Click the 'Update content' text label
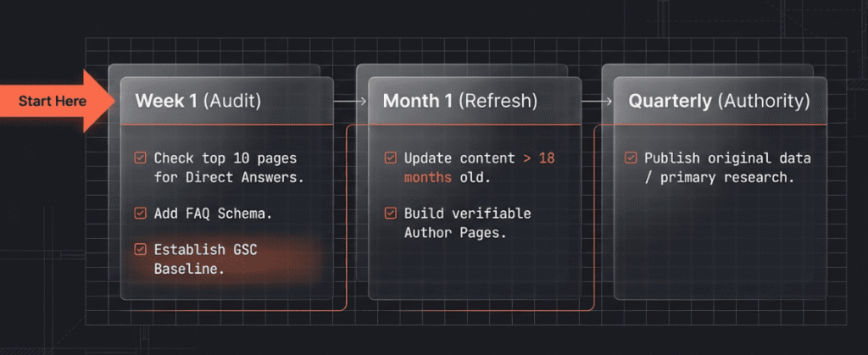The width and height of the screenshot is (868, 355). [459, 158]
